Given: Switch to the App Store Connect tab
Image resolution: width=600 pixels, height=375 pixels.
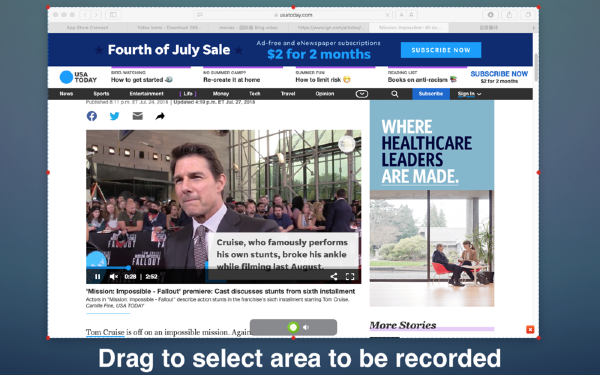Looking at the screenshot, I should tap(87, 28).
